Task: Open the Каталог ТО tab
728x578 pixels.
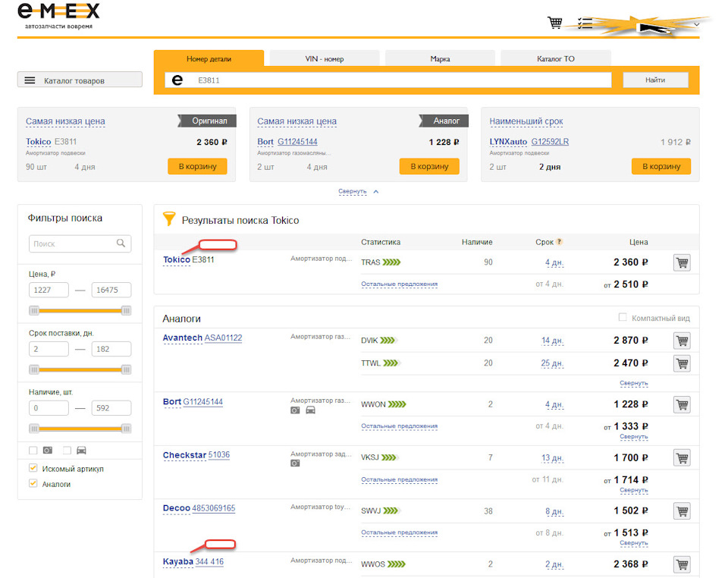Action: (556, 58)
